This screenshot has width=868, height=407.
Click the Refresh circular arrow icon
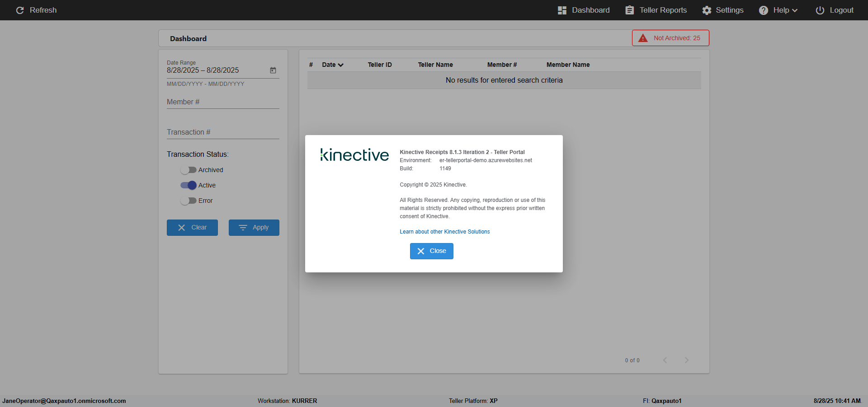(20, 10)
